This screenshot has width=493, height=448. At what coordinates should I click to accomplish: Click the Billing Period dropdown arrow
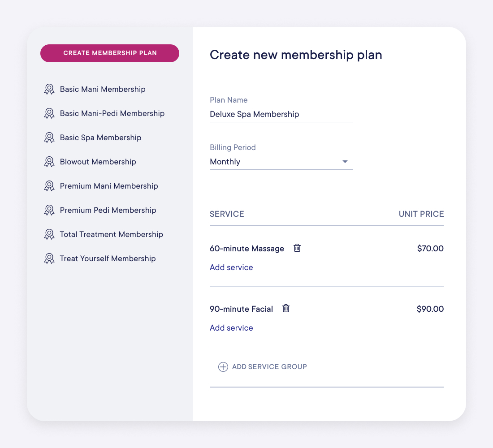pos(345,162)
